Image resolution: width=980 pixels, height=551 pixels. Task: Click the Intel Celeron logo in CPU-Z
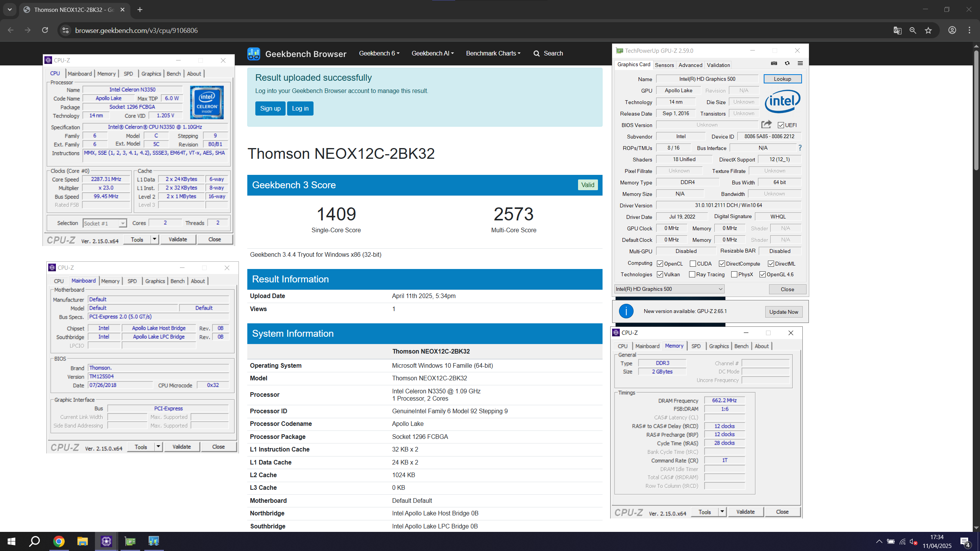(207, 102)
